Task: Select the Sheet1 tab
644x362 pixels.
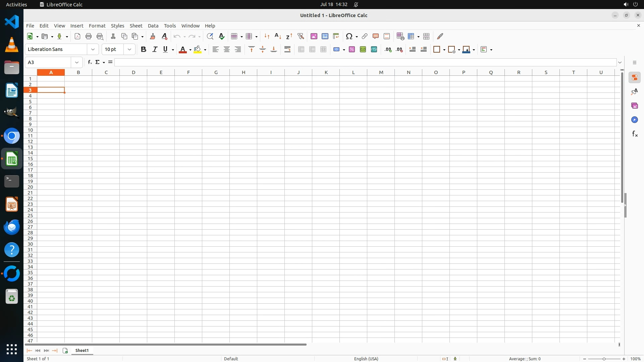Action: (x=82, y=350)
